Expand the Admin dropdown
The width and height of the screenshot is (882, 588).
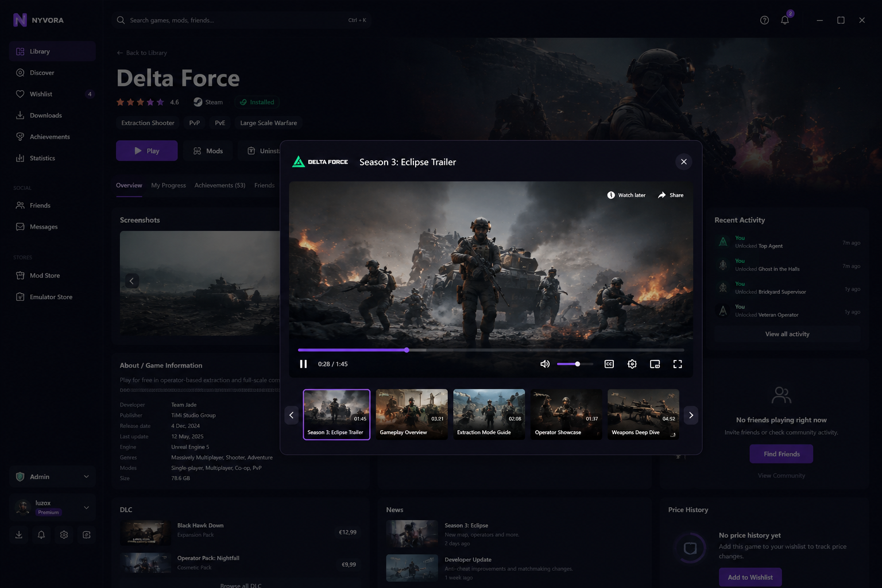tap(52, 477)
